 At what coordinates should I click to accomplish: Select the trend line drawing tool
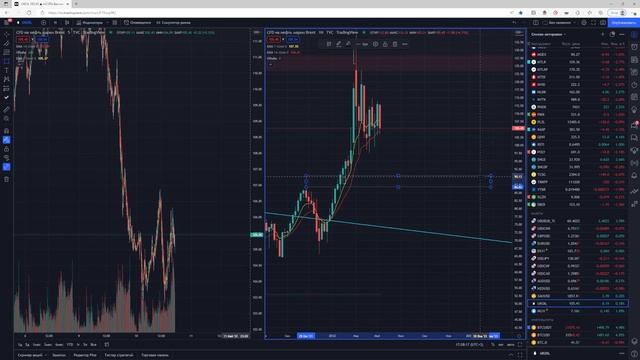point(6,43)
